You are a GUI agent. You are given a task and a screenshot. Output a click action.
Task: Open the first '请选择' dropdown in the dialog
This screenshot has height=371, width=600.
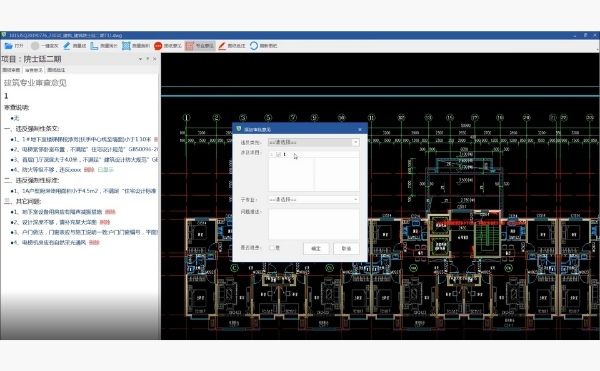tap(313, 142)
